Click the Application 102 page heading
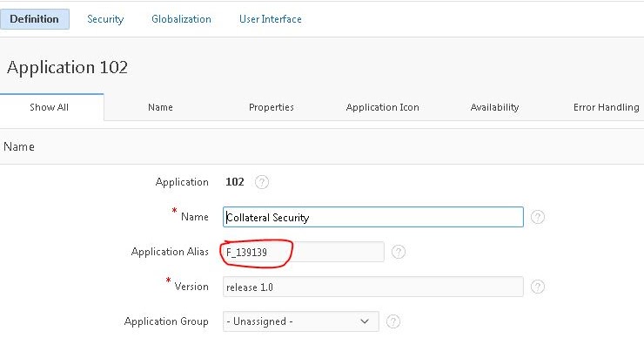This screenshot has width=644, height=338. tap(67, 67)
